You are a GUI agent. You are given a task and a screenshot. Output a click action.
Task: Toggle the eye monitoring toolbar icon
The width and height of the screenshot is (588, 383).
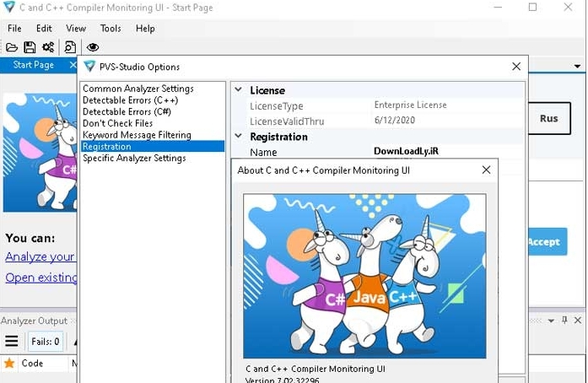pyautogui.click(x=93, y=47)
